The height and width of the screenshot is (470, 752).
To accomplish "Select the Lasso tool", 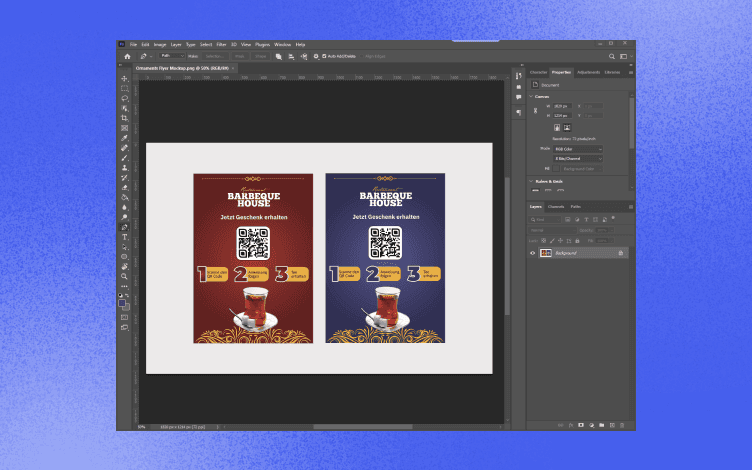I will coord(125,98).
